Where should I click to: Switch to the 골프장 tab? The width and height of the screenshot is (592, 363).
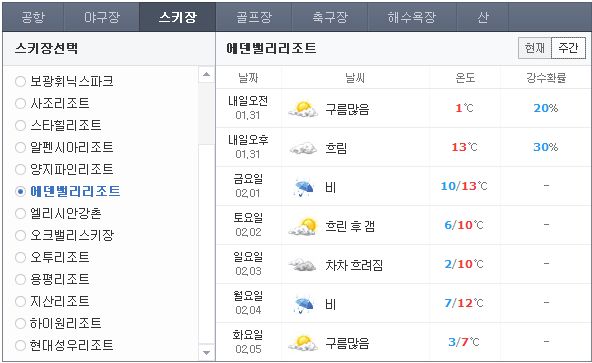tap(254, 17)
